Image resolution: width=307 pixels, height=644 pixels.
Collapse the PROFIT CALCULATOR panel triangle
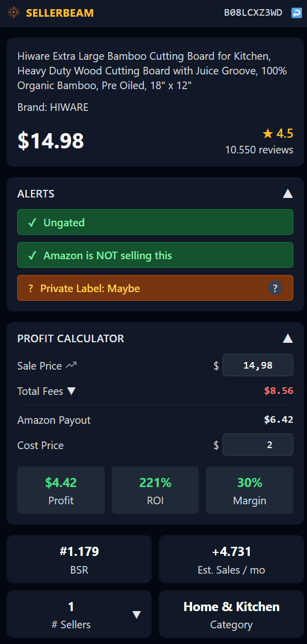(287, 338)
